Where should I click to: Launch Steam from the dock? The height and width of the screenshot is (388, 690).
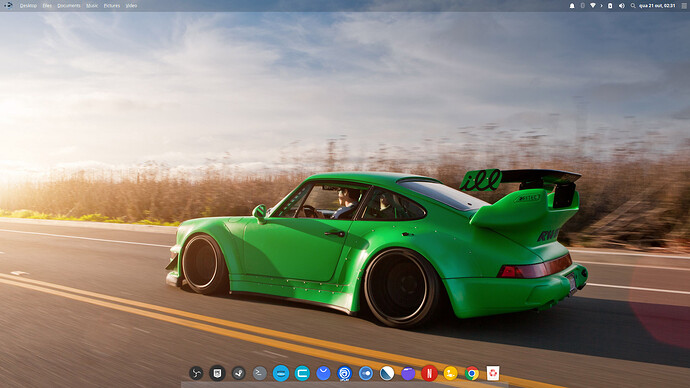click(239, 373)
